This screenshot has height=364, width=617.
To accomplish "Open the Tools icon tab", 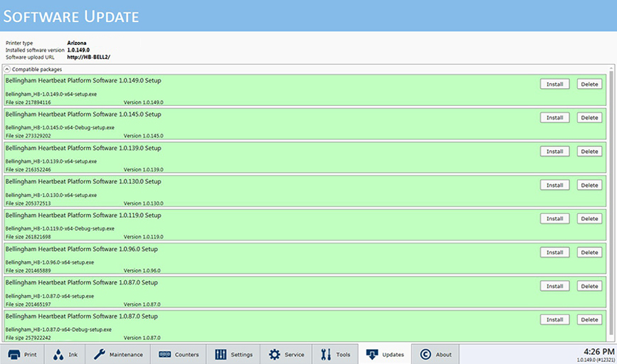I will coord(326,355).
